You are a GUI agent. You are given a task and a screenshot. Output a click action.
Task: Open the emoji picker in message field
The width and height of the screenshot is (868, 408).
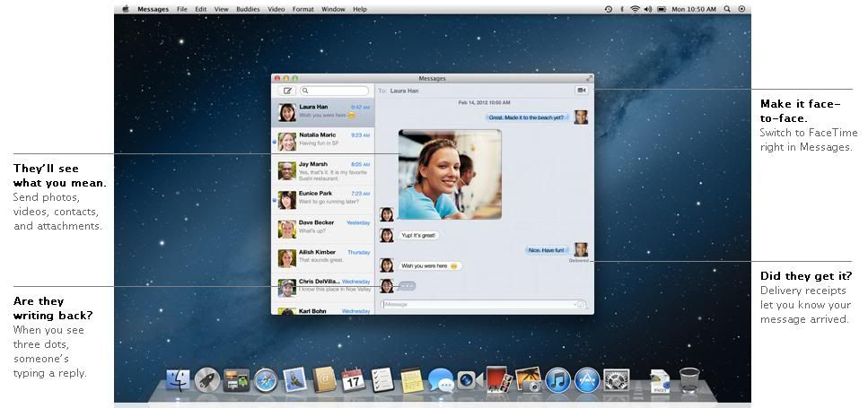coord(580,304)
